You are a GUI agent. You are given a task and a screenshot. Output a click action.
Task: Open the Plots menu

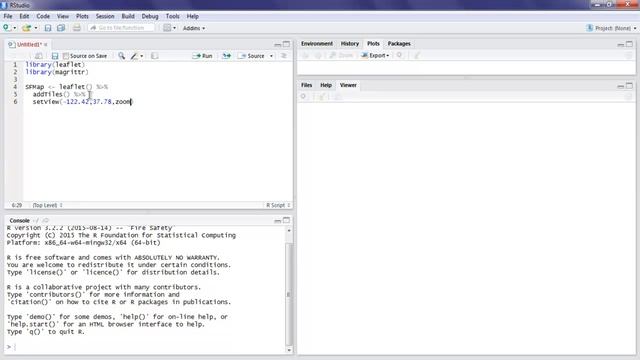(x=82, y=16)
